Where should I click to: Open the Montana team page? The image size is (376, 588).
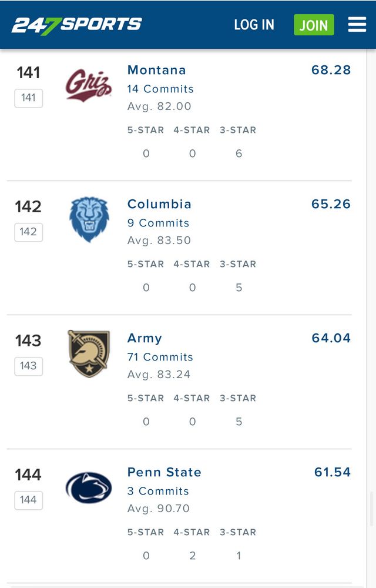point(156,70)
